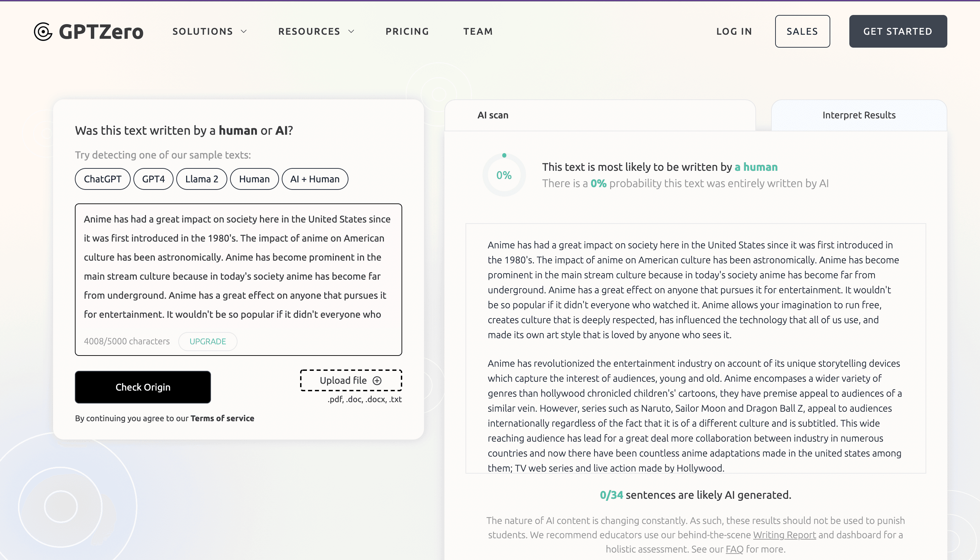Image resolution: width=980 pixels, height=560 pixels.
Task: Select the Llama 2 sample text chip
Action: click(x=201, y=179)
